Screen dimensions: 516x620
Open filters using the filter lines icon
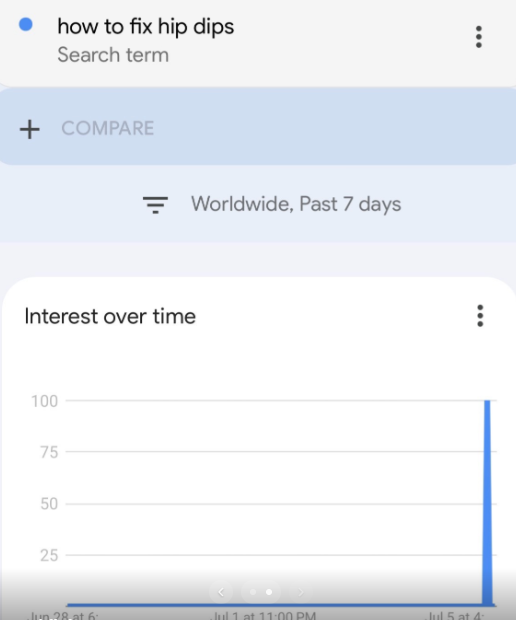click(x=155, y=205)
